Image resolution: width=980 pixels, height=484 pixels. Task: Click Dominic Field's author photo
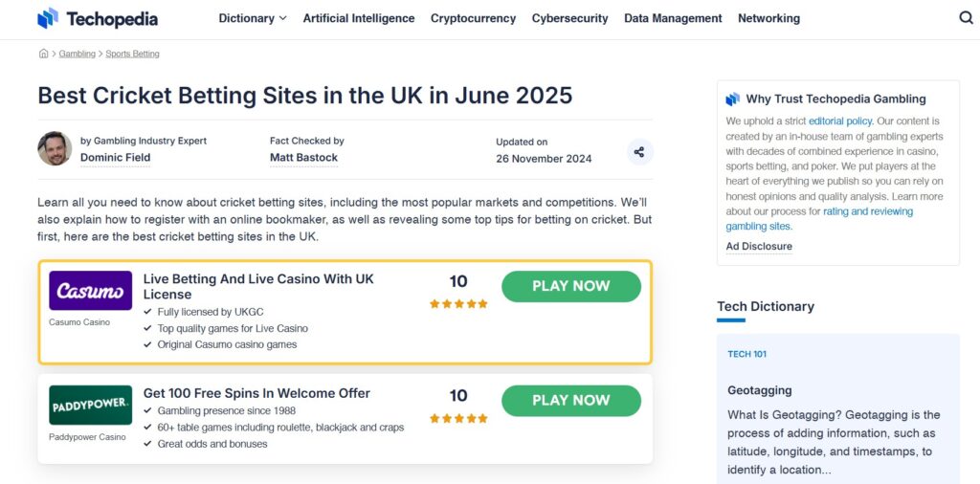coord(55,148)
